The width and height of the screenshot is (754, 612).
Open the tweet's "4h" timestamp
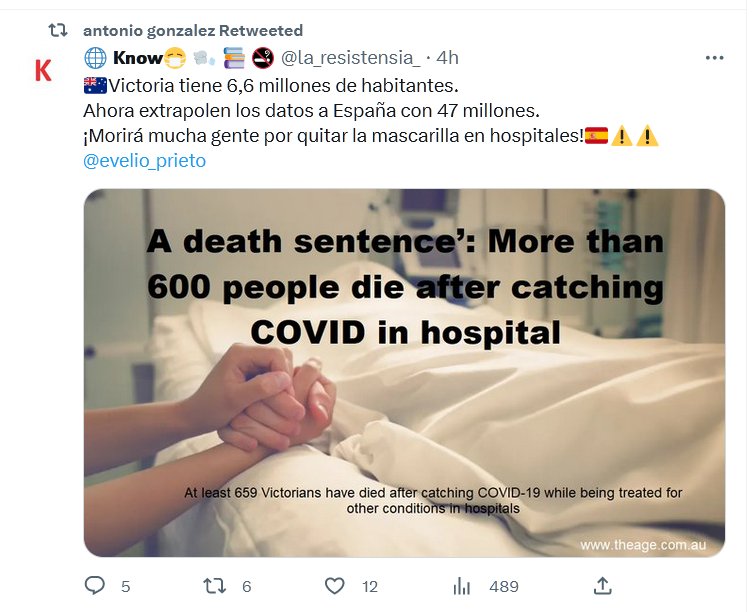(448, 57)
